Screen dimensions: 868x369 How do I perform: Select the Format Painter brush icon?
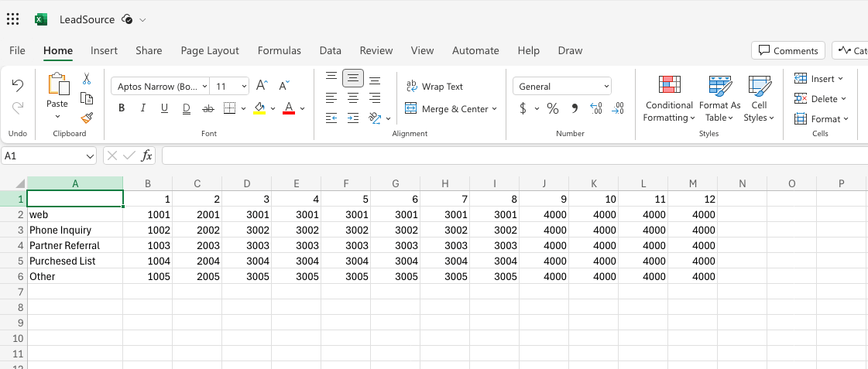pos(87,118)
